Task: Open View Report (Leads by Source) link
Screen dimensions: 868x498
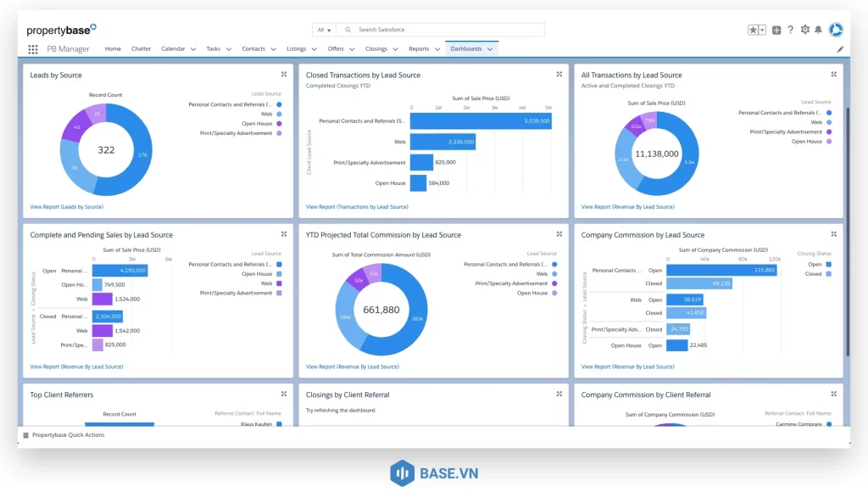Action: 66,207
